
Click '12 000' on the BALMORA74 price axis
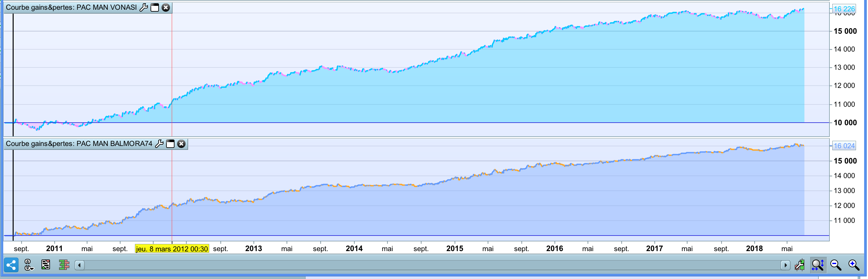click(844, 206)
